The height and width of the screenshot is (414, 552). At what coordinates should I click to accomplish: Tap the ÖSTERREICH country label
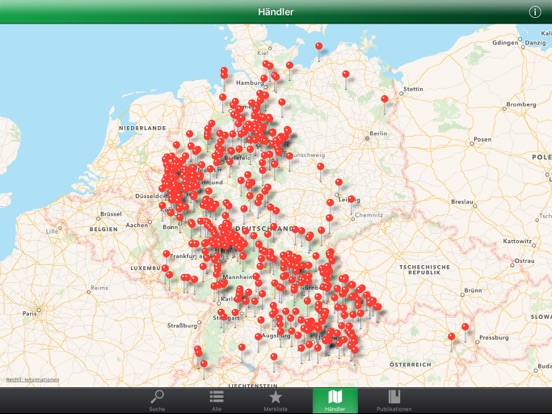[410, 364]
